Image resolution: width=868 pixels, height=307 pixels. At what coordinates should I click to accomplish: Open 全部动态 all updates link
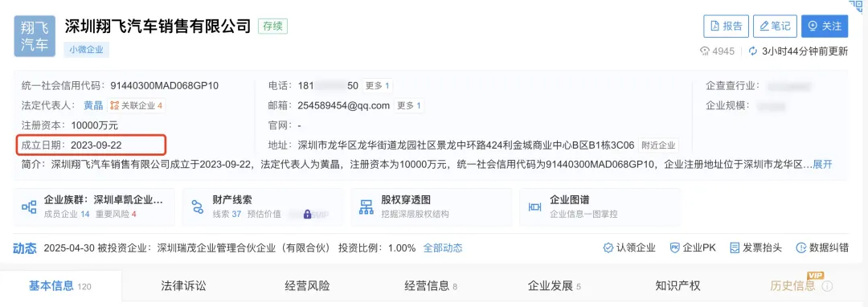pos(443,248)
